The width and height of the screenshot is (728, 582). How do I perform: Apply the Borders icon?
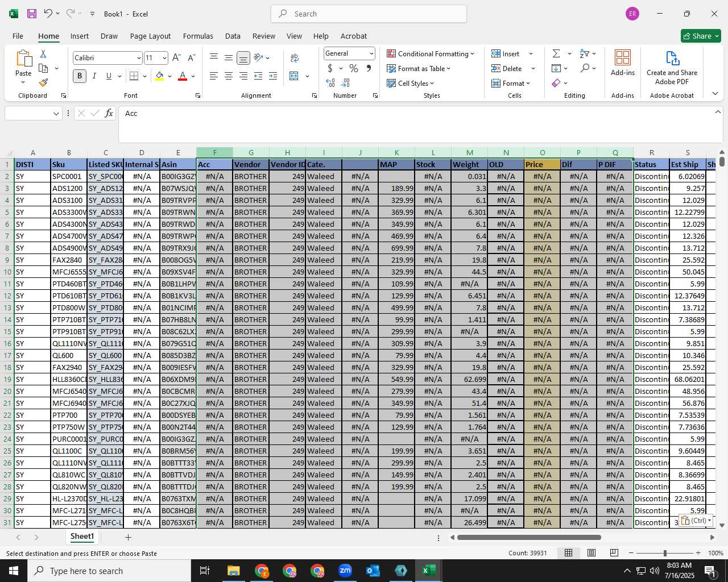pos(134,76)
